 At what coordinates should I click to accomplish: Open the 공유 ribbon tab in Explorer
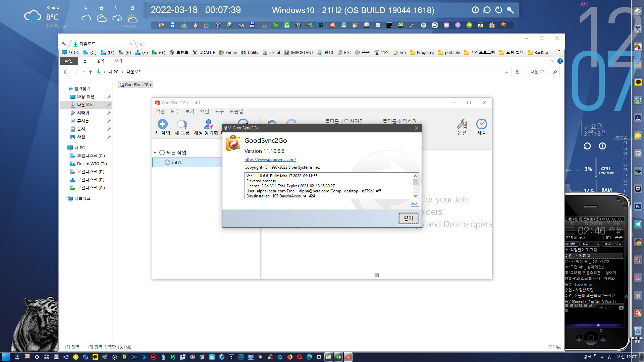[x=100, y=61]
